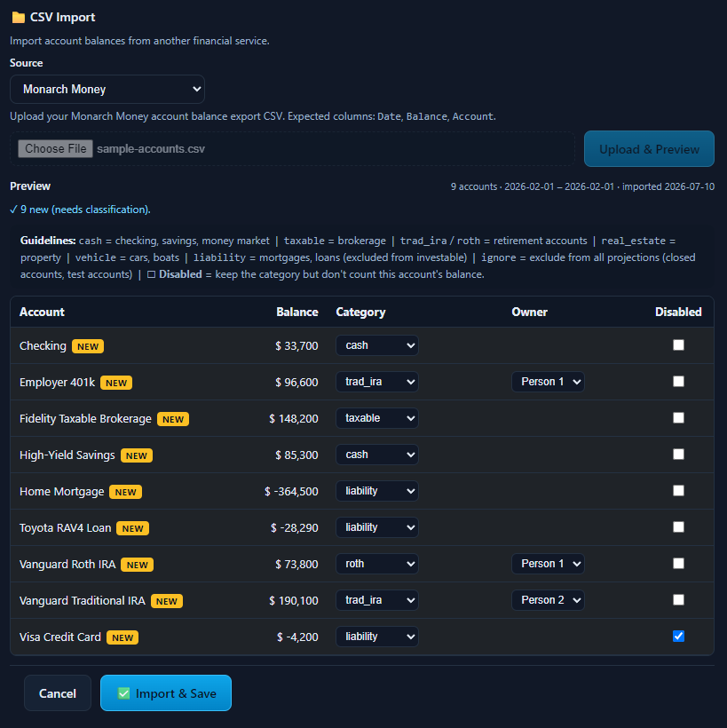Click NEW badge beside Home Mortgage
The image size is (727, 728).
125,492
